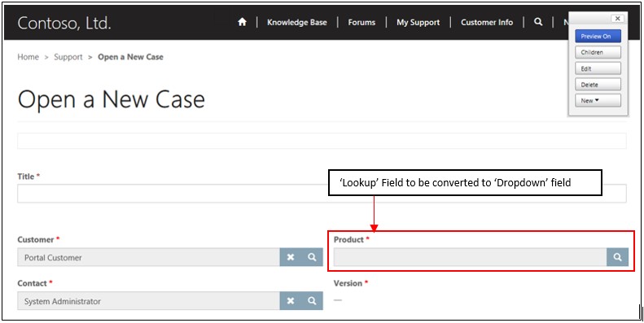
Task: Click the Children button in edit panel
Action: tap(598, 52)
